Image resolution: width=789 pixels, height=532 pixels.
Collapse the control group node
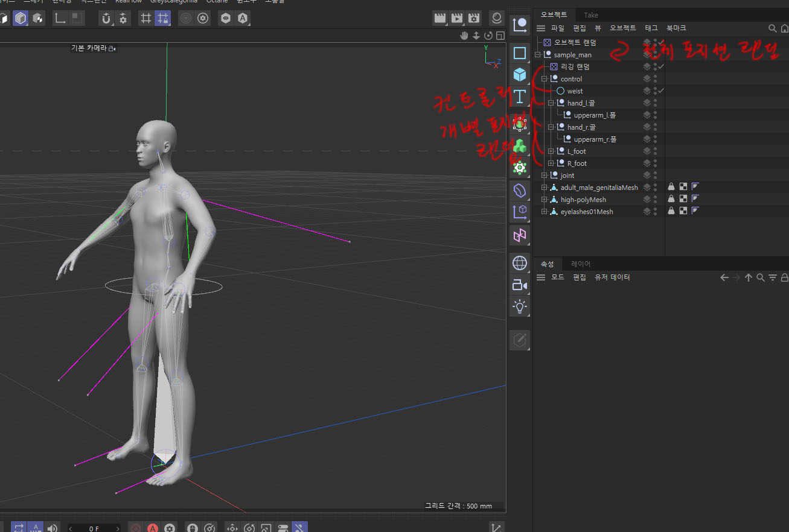[x=544, y=79]
